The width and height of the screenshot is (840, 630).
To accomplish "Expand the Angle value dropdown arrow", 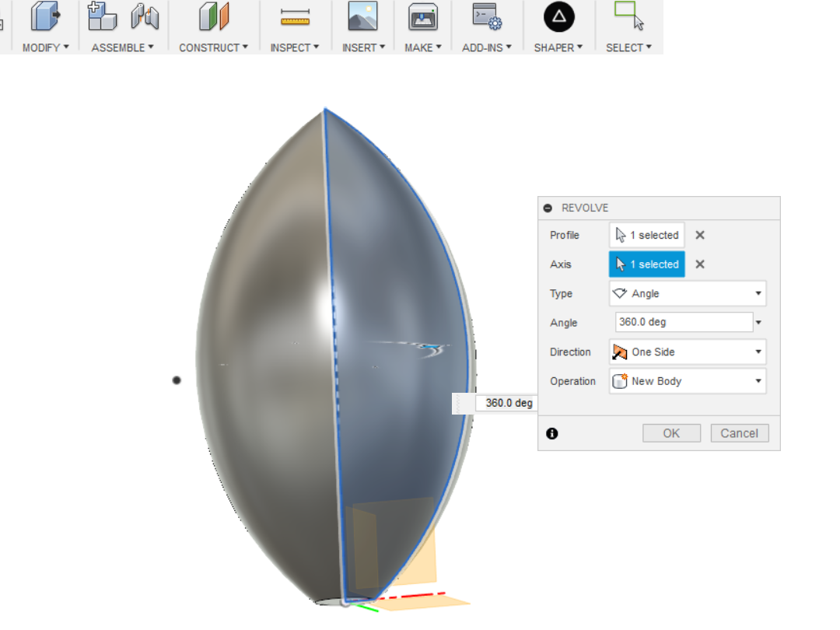I will click(x=758, y=323).
